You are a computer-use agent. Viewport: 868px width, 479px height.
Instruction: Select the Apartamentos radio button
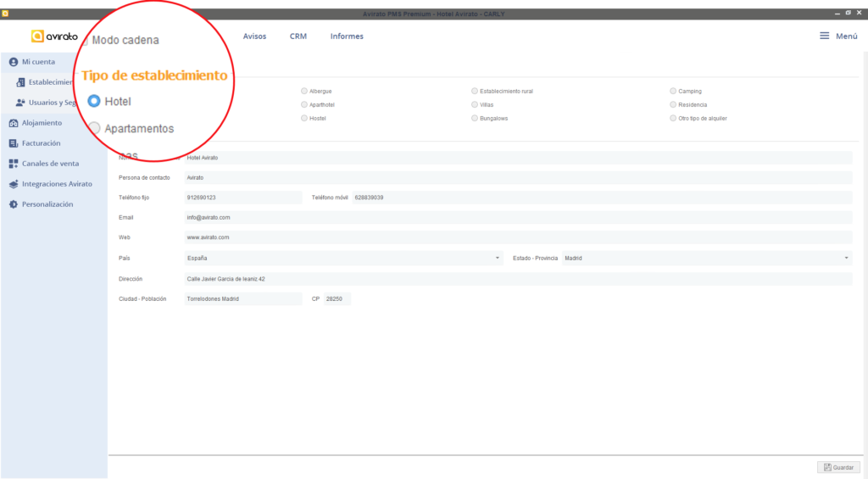coord(95,129)
